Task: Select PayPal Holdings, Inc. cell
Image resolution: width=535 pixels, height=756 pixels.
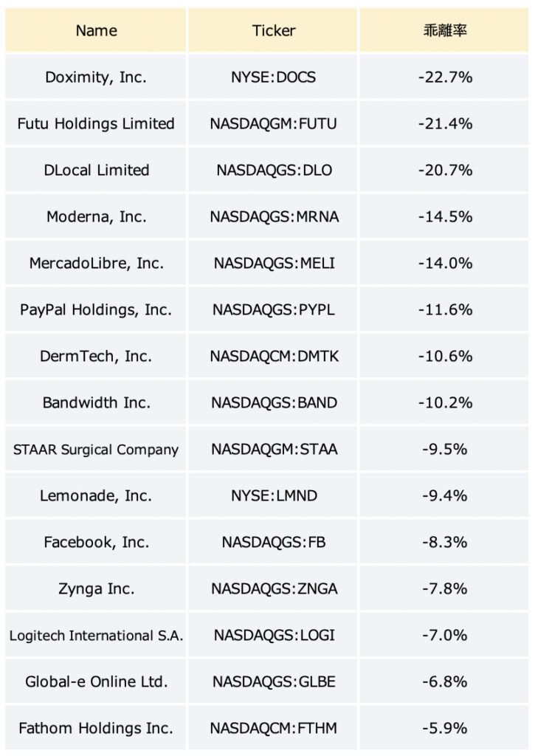Action: [x=95, y=309]
